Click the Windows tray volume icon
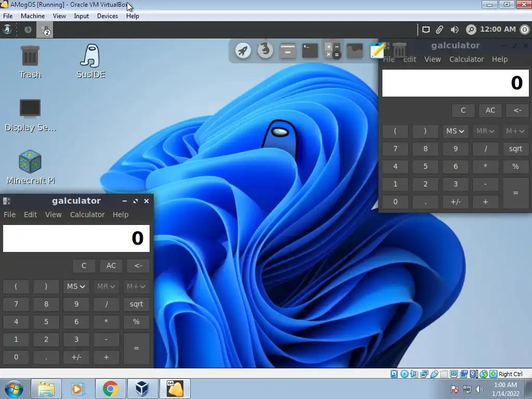532x399 pixels. pyautogui.click(x=480, y=389)
